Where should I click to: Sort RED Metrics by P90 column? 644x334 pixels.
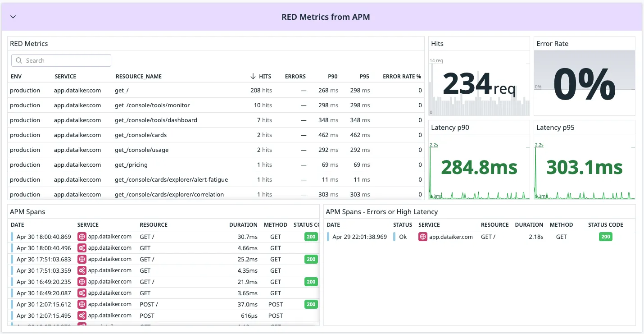[332, 77]
